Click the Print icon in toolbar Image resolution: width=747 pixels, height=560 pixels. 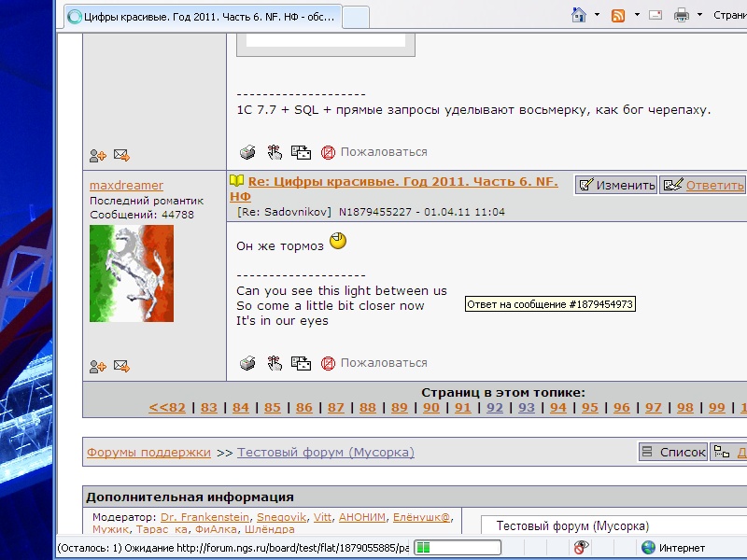click(x=682, y=15)
